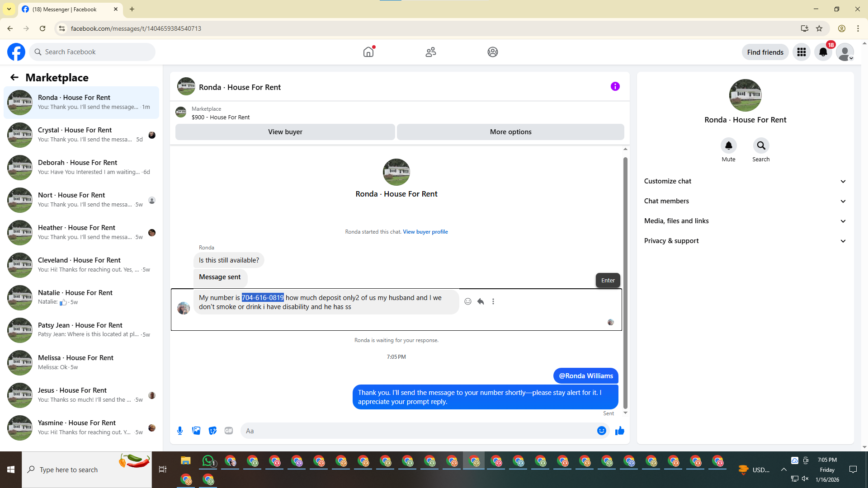The height and width of the screenshot is (488, 868).
Task: Click the View buyer button
Action: pyautogui.click(x=285, y=132)
